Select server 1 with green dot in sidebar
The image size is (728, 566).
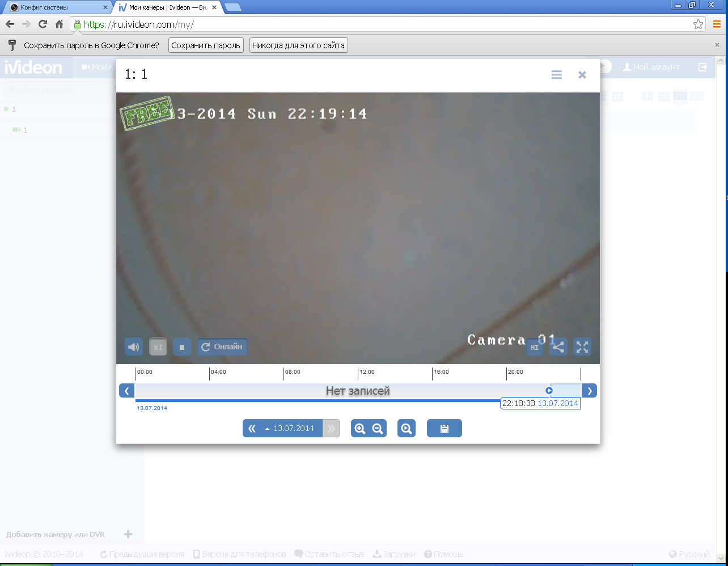click(10, 109)
